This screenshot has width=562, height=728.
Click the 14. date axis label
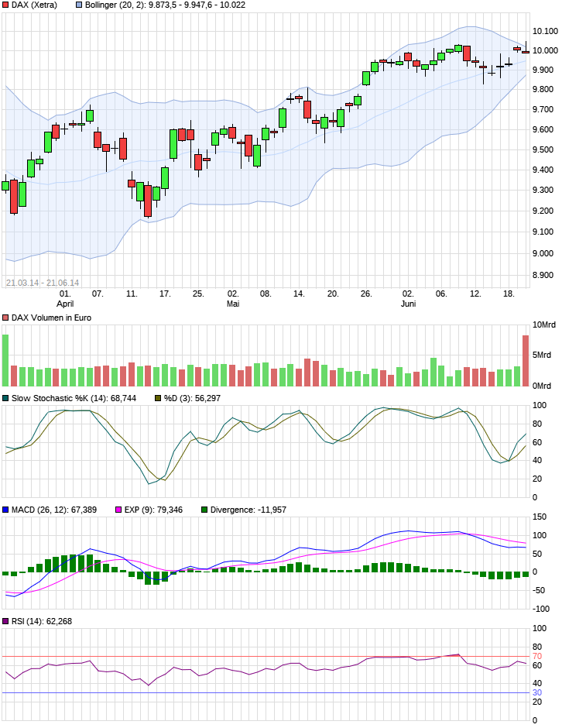[x=298, y=294]
